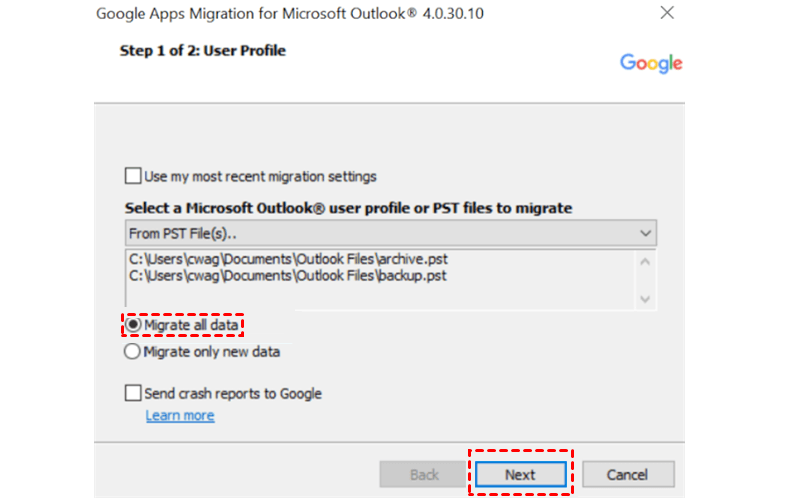Viewport: 800px width, 500px height.
Task: Click the 'Select a Microsoft Outlook® user profile' label
Action: point(348,208)
